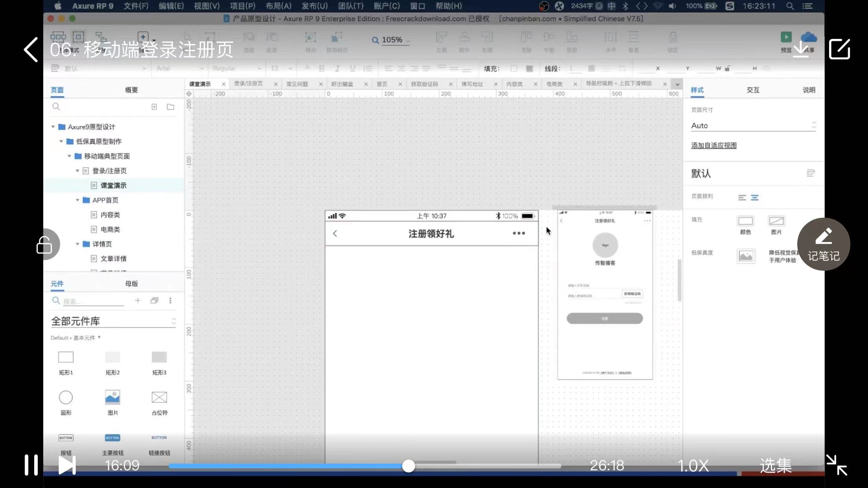Viewport: 868px width, 488px height.
Task: Click the page fill 颜色 swatch
Action: coord(745,221)
